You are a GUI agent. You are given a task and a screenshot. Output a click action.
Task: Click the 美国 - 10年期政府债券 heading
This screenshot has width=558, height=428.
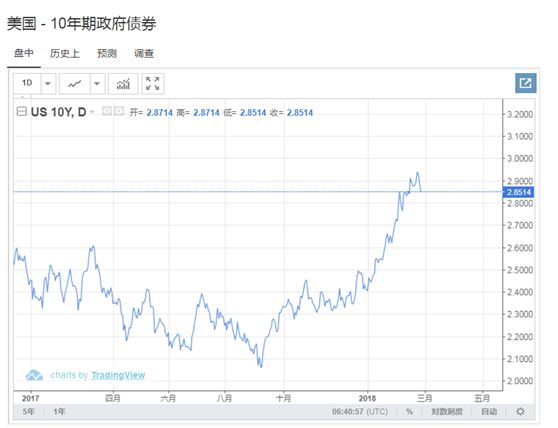click(x=81, y=24)
